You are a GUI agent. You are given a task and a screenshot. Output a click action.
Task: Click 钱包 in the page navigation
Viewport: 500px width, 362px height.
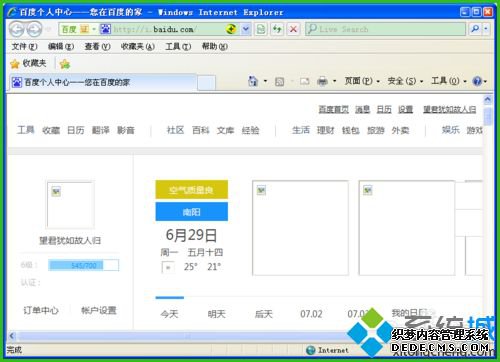pyautogui.click(x=351, y=130)
